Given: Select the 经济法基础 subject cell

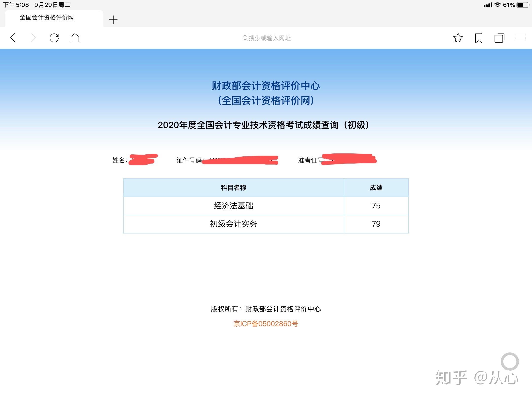Looking at the screenshot, I should coord(233,206).
